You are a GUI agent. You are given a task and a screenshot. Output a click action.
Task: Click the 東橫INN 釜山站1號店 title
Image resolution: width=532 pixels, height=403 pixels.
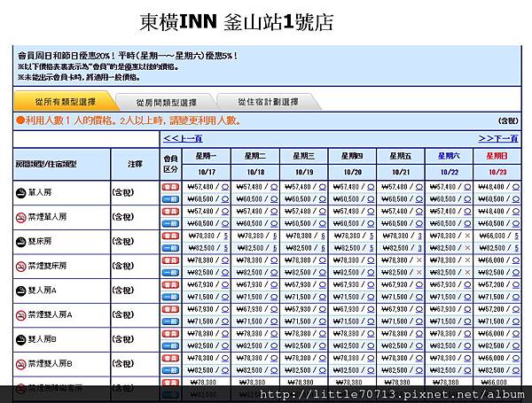[x=237, y=22]
